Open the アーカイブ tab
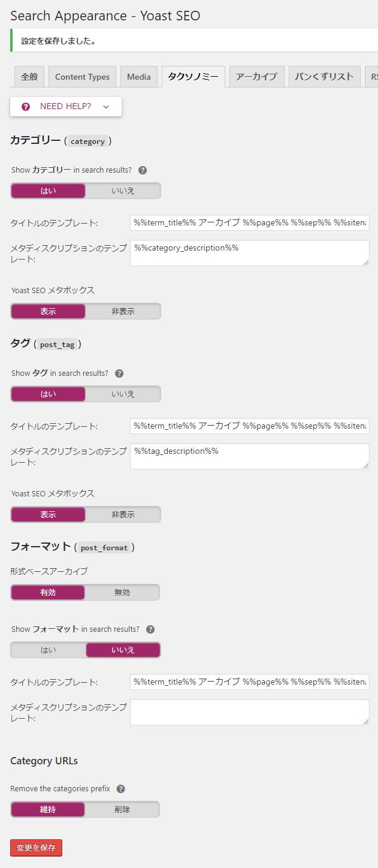Image resolution: width=378 pixels, height=868 pixels. point(256,77)
